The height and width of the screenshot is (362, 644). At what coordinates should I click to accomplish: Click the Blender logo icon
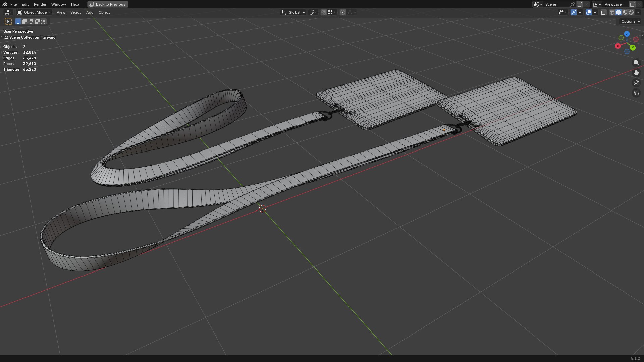[x=5, y=4]
